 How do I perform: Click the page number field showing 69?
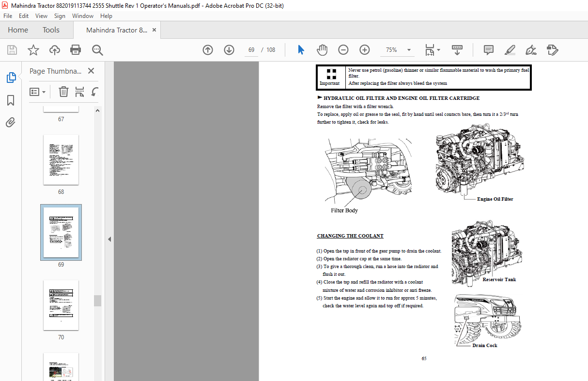(x=251, y=50)
